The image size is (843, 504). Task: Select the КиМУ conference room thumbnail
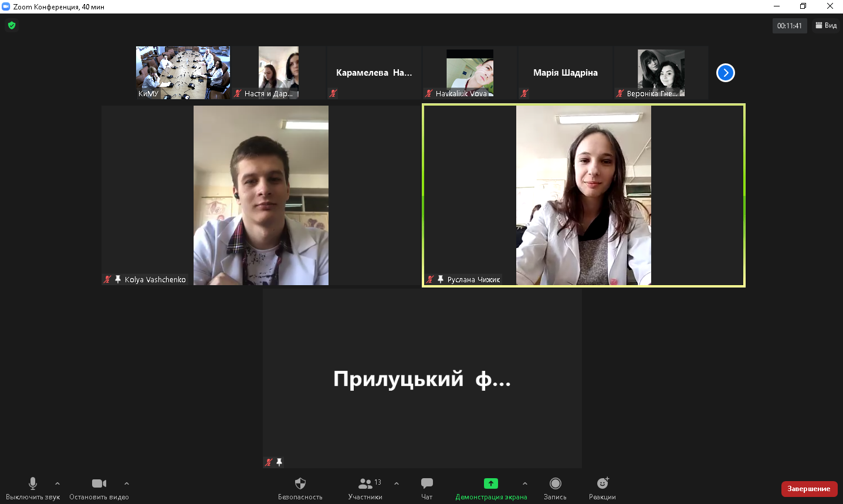(x=183, y=73)
